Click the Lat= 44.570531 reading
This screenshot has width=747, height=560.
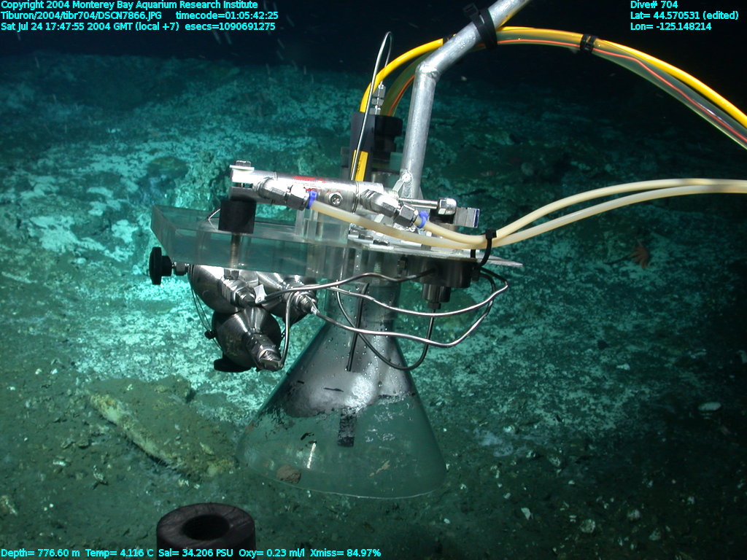pos(684,15)
